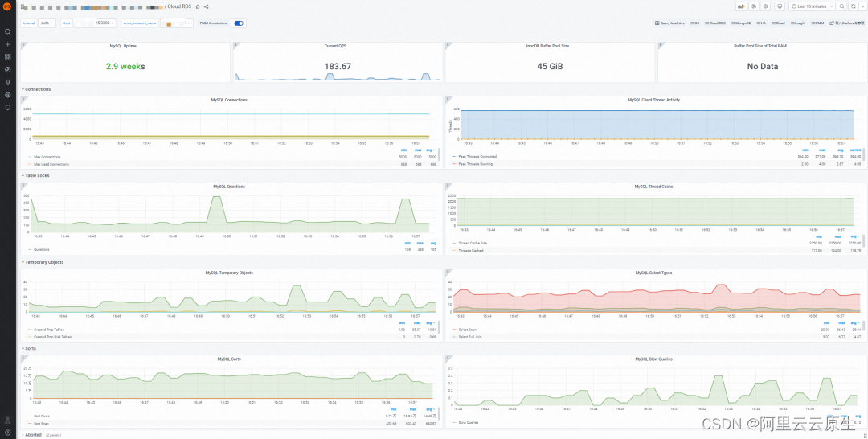Click the Add panel icon
Screen dimensions: 868x439
click(741, 6)
